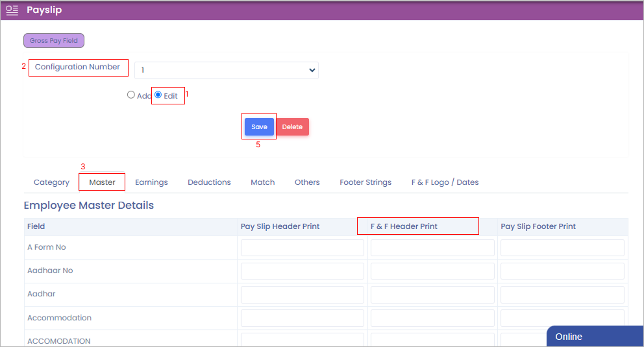The width and height of the screenshot is (644, 347).
Task: Click Pay Slip Footer Print field for Aadhar
Action: tap(562, 294)
